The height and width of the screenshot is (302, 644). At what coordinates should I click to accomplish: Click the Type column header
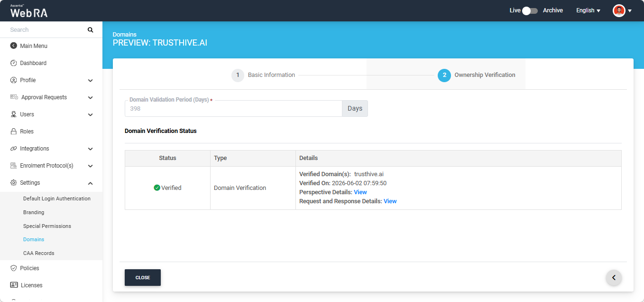tap(253, 158)
